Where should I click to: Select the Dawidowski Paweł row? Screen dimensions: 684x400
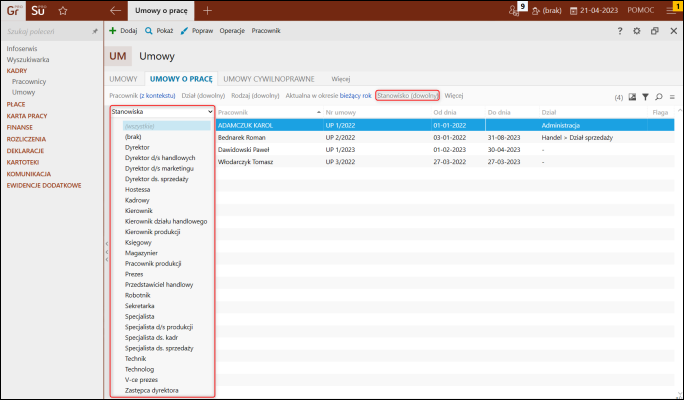(x=445, y=150)
